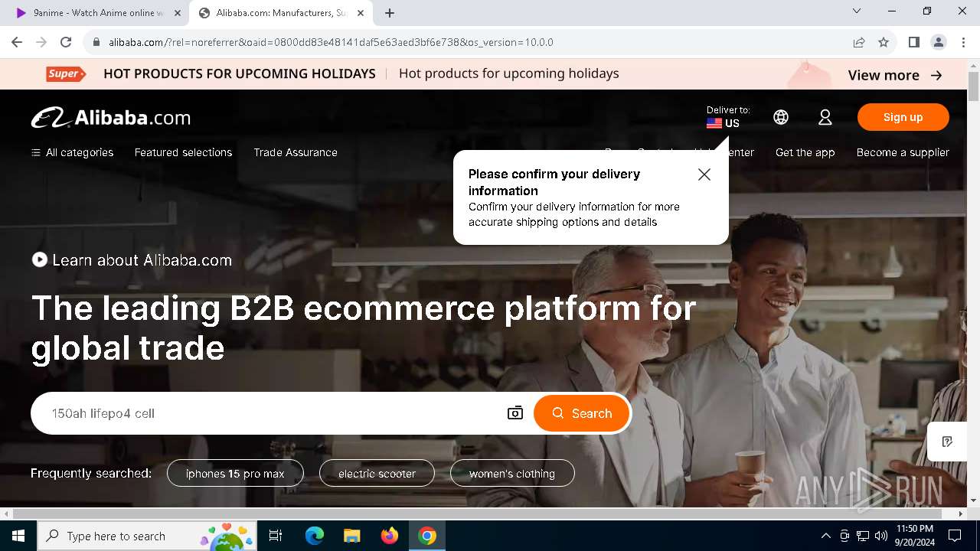Open File Explorer from taskbar
The width and height of the screenshot is (980, 551).
(x=351, y=536)
